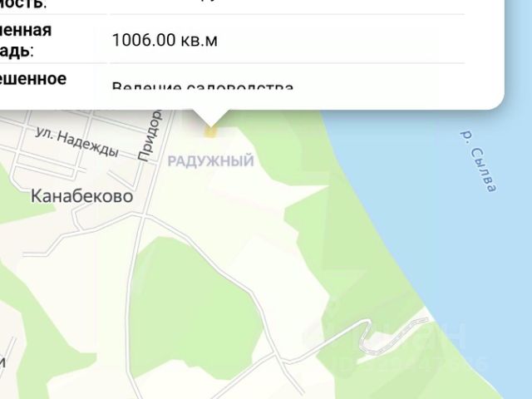
Task: Click the street grid blocks above ул. Надежды
Action: 85,121
